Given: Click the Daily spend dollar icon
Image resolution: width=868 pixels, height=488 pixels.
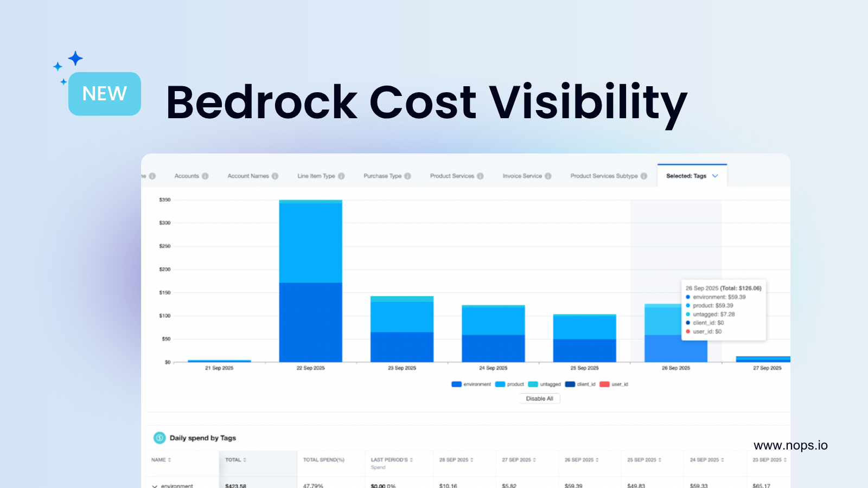Looking at the screenshot, I should click(159, 438).
